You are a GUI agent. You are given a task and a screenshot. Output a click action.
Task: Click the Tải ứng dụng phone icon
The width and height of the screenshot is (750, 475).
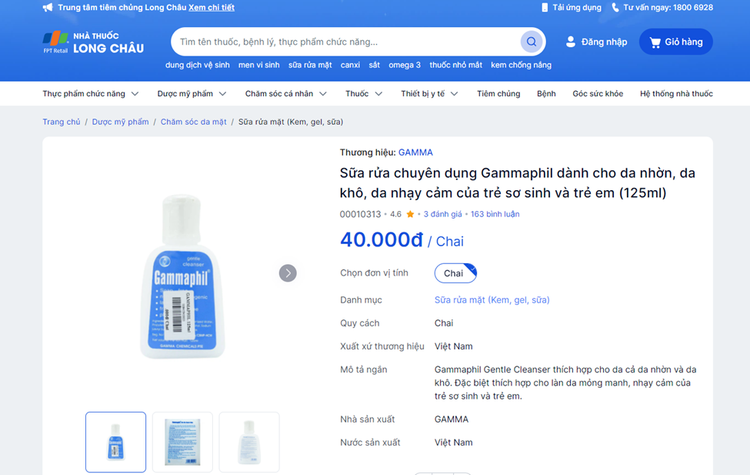click(x=544, y=7)
